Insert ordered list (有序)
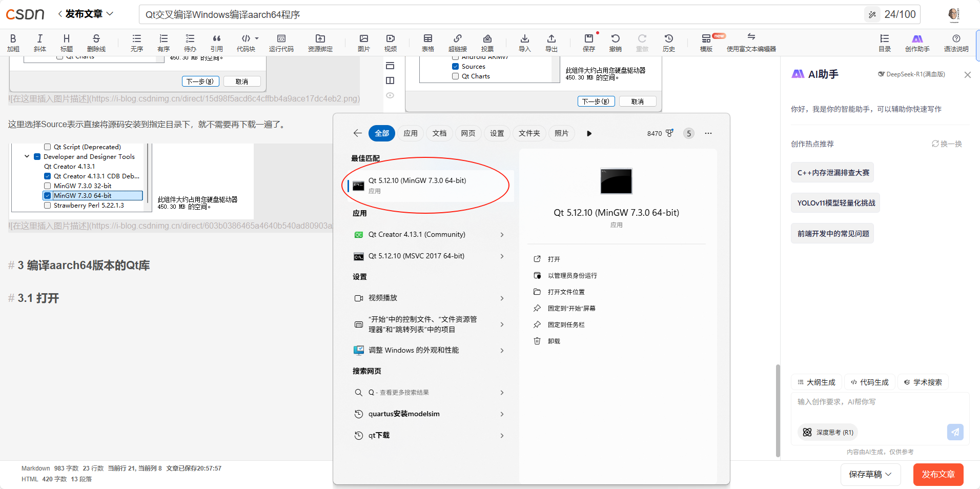Viewport: 980px width, 489px height. (164, 43)
